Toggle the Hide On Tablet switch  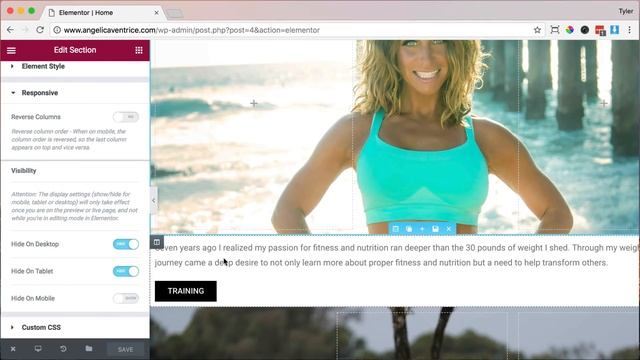point(126,271)
